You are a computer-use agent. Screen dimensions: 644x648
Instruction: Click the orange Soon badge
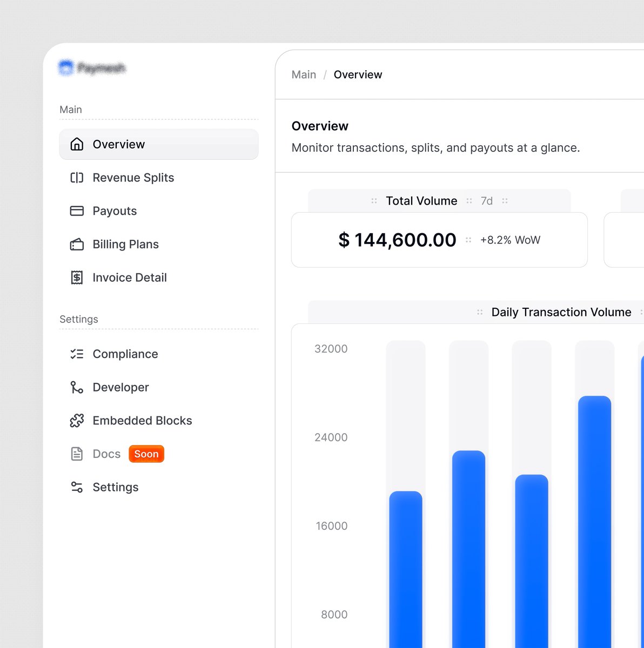click(146, 454)
